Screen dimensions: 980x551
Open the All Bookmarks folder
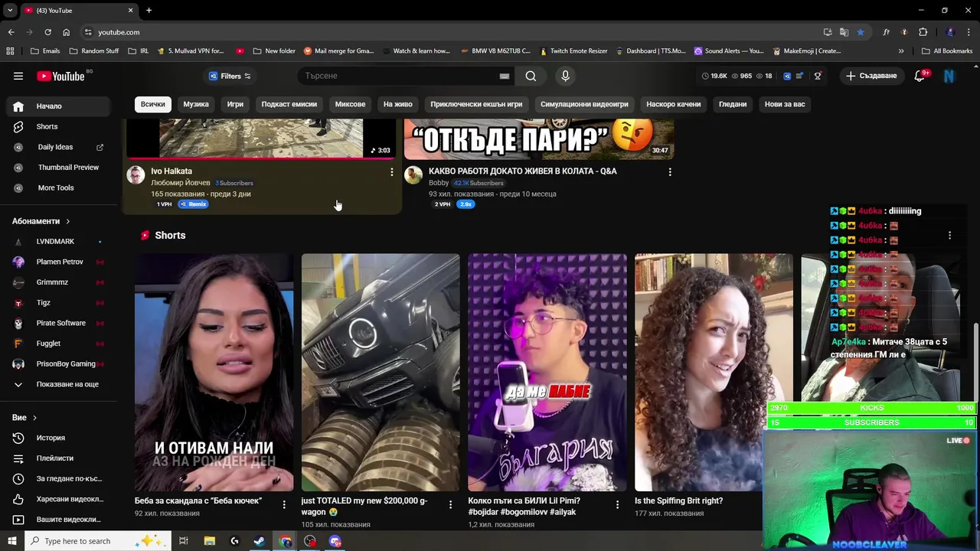947,51
